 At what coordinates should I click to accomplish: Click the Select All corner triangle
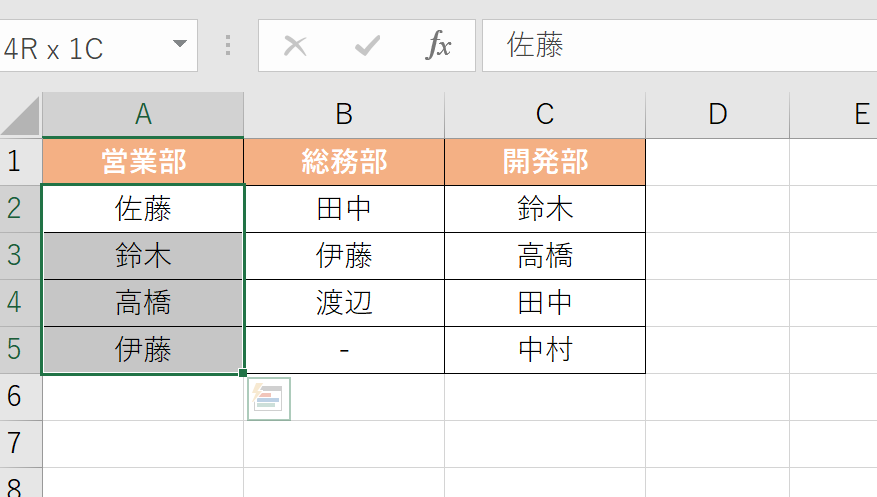[x=21, y=116]
